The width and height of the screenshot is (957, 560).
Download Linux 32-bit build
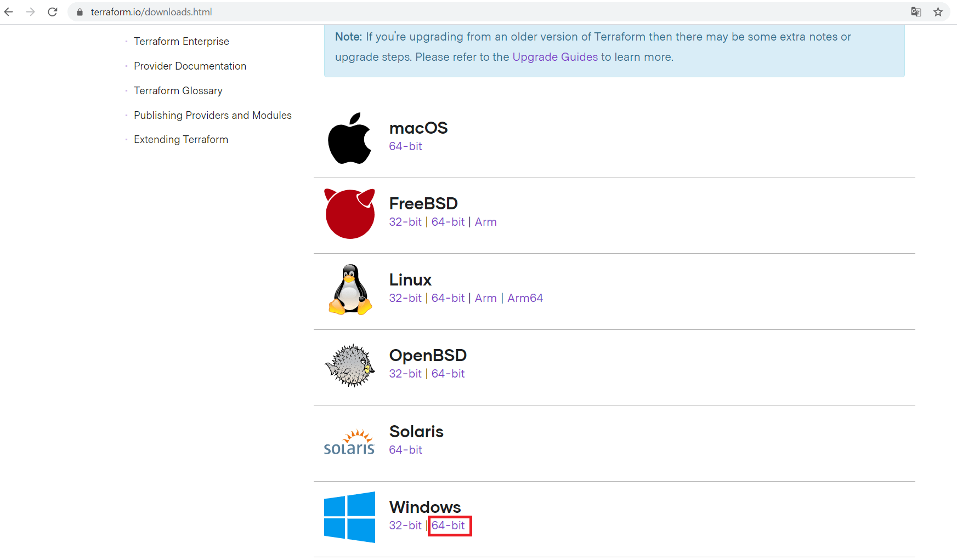coord(405,298)
